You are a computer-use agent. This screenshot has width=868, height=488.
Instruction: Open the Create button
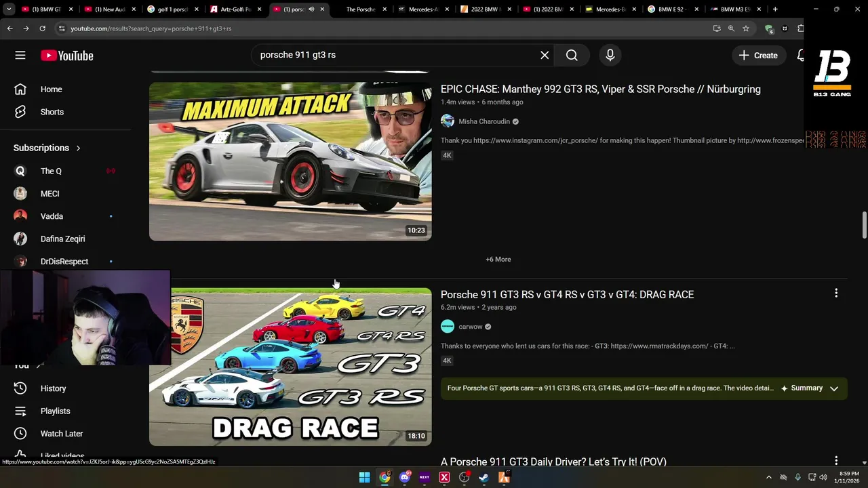[x=758, y=56]
